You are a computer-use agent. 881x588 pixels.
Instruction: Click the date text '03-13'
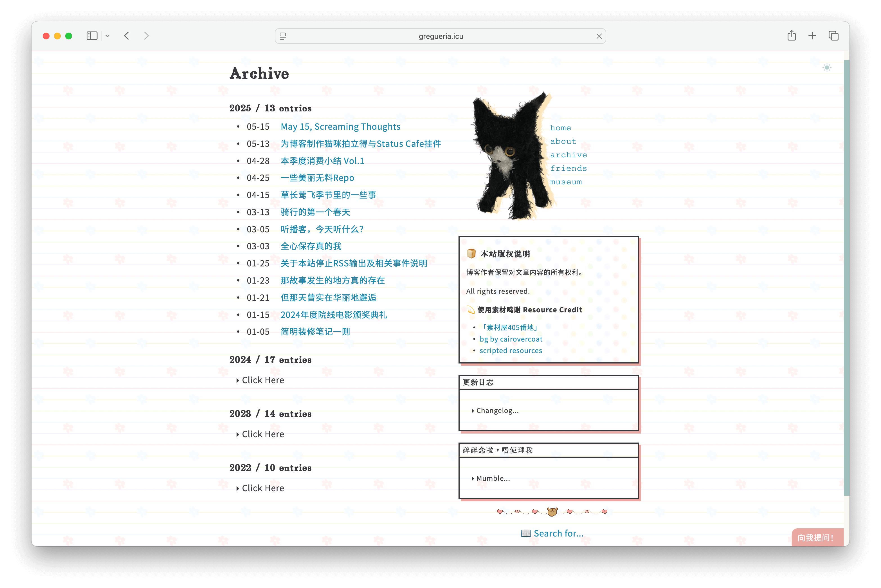point(258,212)
